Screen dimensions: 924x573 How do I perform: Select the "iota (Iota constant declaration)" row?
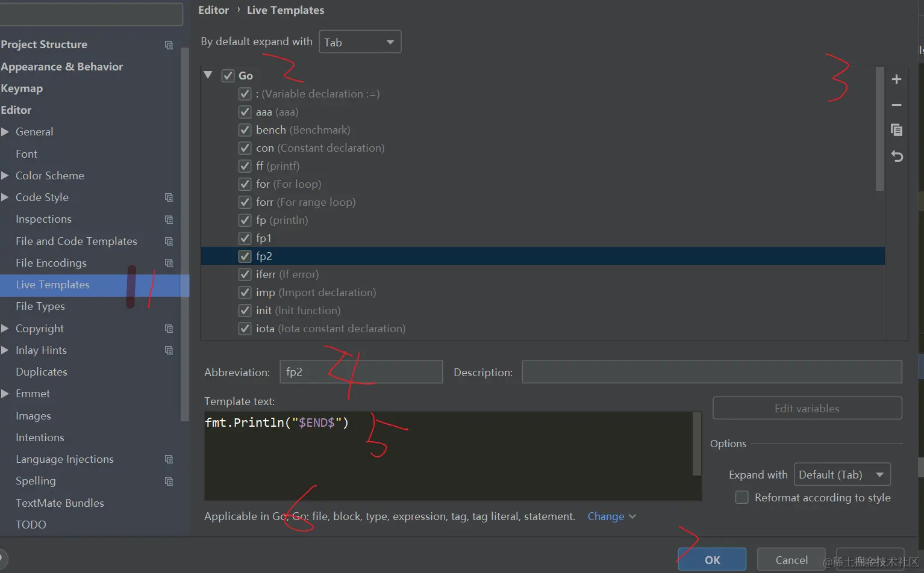pyautogui.click(x=543, y=329)
